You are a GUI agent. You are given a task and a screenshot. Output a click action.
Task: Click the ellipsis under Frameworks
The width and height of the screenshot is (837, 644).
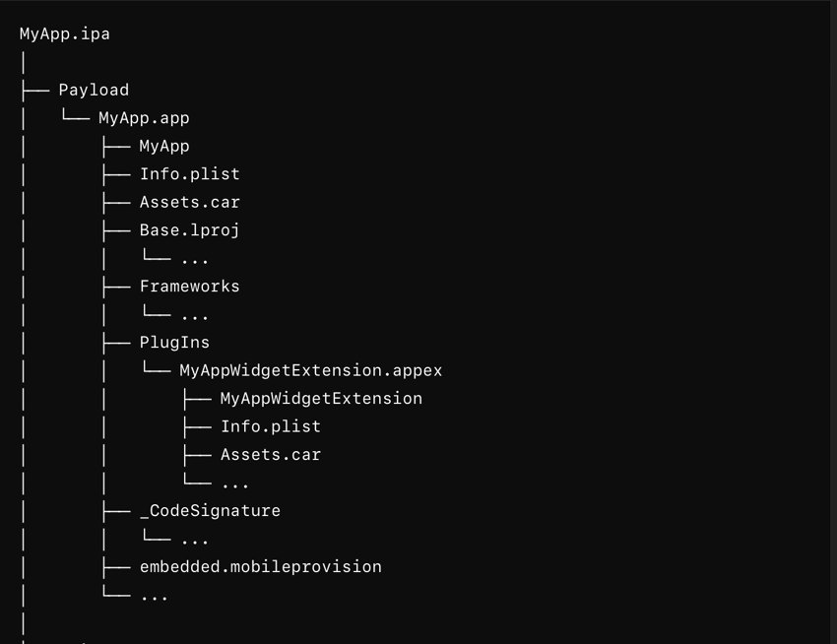(194, 315)
